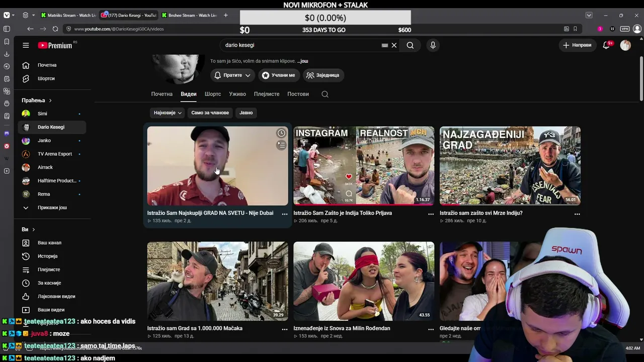This screenshot has width=644, height=362.
Task: Reload the page in the browser
Action: 55,29
